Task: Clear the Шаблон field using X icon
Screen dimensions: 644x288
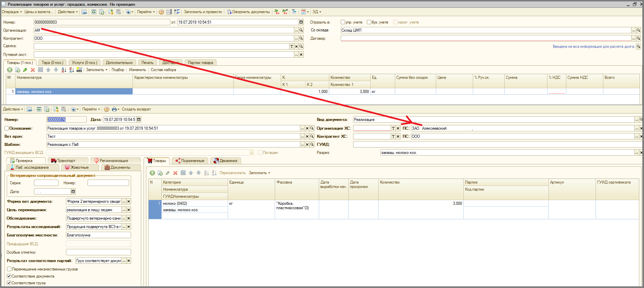Action: coord(307,145)
